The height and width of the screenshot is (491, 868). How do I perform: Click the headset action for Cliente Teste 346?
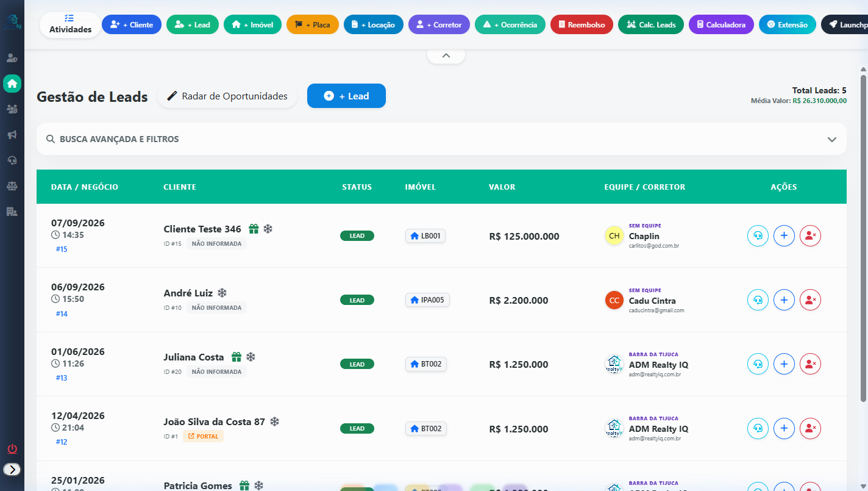coord(758,236)
